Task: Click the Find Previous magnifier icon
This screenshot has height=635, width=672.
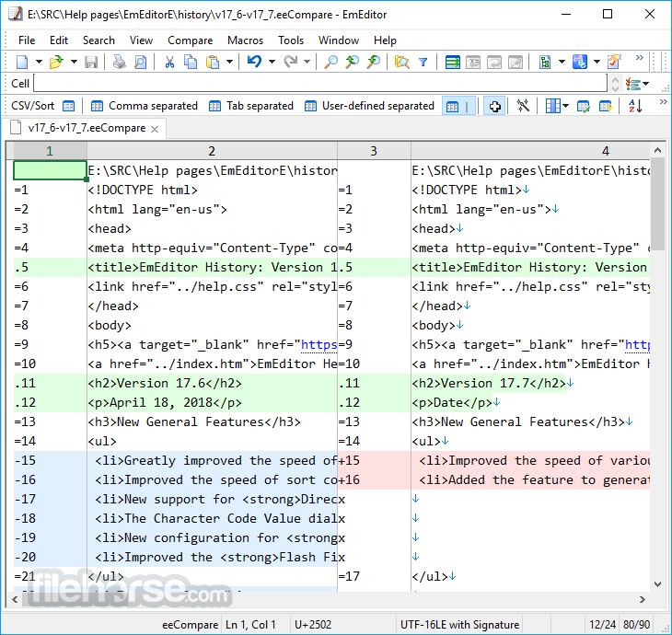Action: pyautogui.click(x=352, y=63)
